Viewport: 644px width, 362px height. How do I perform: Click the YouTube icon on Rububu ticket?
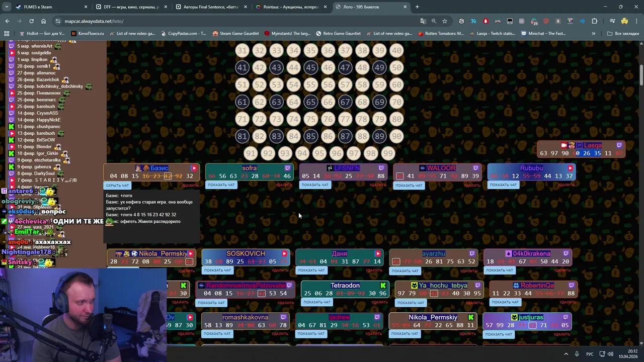pyautogui.click(x=570, y=168)
